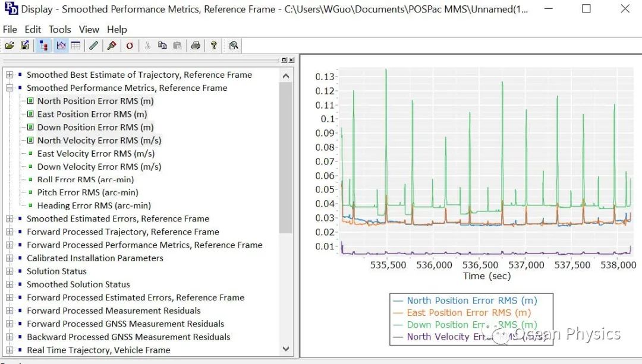
Task: Switch to table view using grid icon
Action: pos(75,46)
